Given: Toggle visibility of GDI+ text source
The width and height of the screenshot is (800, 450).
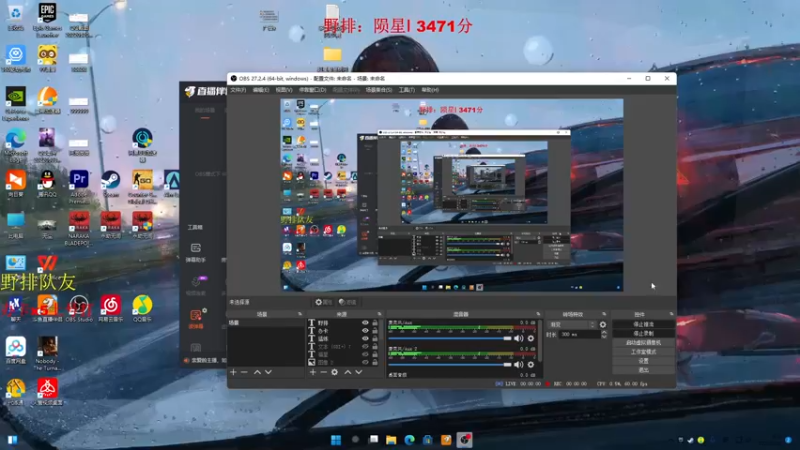Looking at the screenshot, I should click(365, 346).
